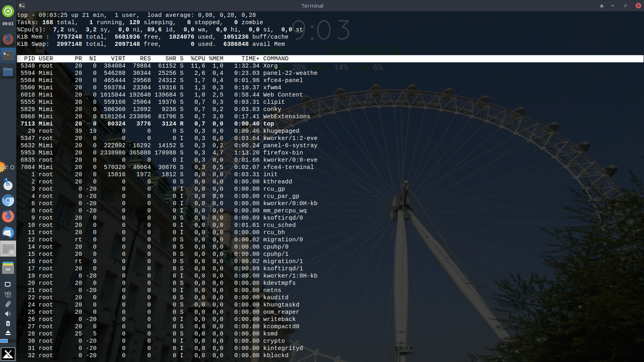
Task: Select the firefox-bin process name
Action: (283, 153)
